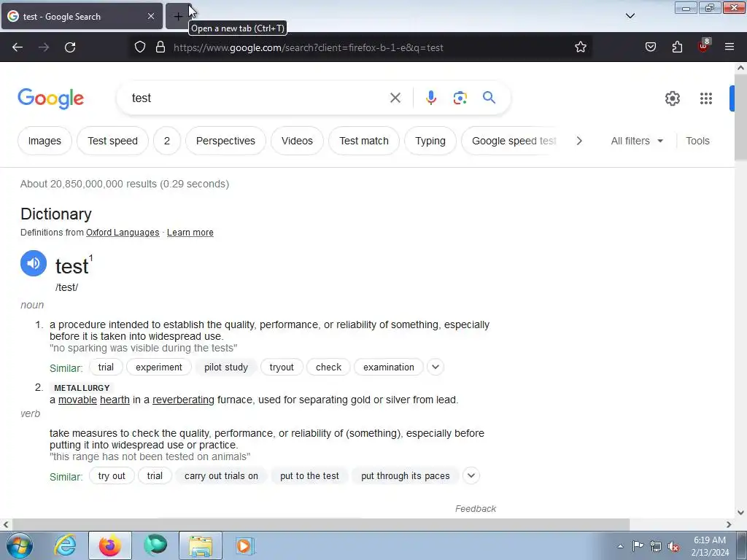The height and width of the screenshot is (560, 747).
Task: Open the Learn more link
Action: pyautogui.click(x=190, y=233)
